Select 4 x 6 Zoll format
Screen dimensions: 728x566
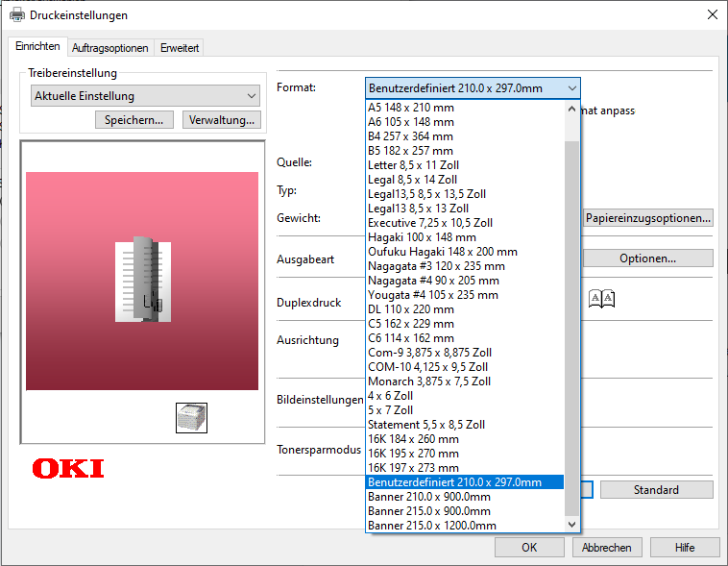[x=465, y=396]
